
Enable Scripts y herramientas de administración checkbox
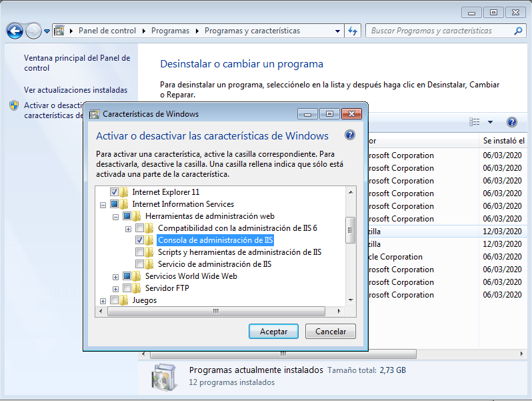coord(140,252)
